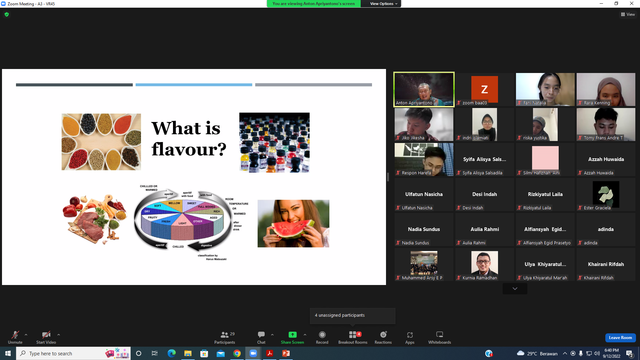Image resolution: width=640 pixels, height=360 pixels.
Task: Open Task View on the taskbar
Action: 155,353
